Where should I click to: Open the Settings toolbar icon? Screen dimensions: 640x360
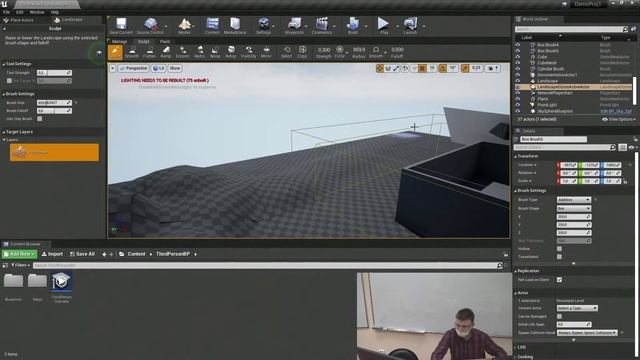[264, 26]
